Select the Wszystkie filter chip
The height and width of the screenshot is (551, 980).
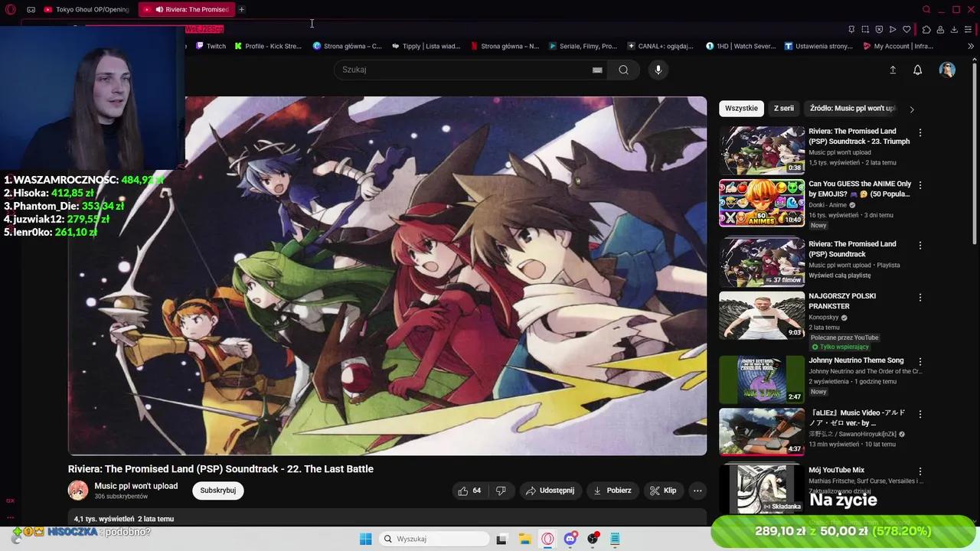point(741,109)
